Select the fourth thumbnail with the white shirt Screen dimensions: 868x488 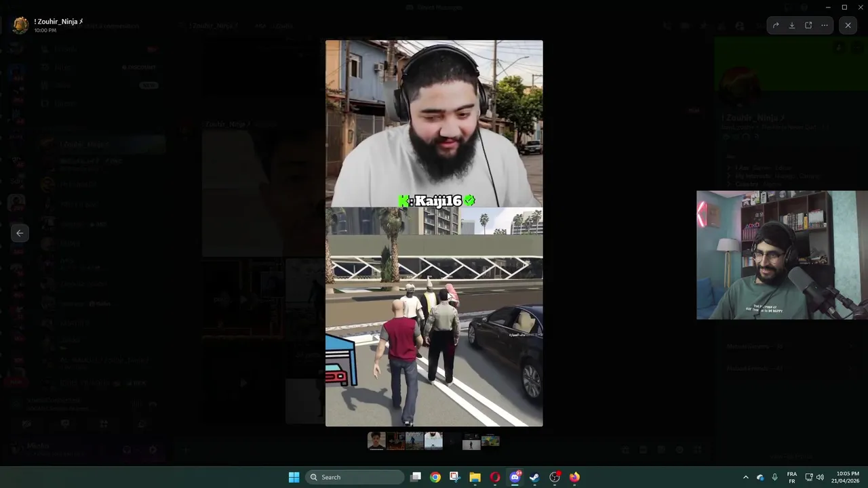pyautogui.click(x=433, y=441)
